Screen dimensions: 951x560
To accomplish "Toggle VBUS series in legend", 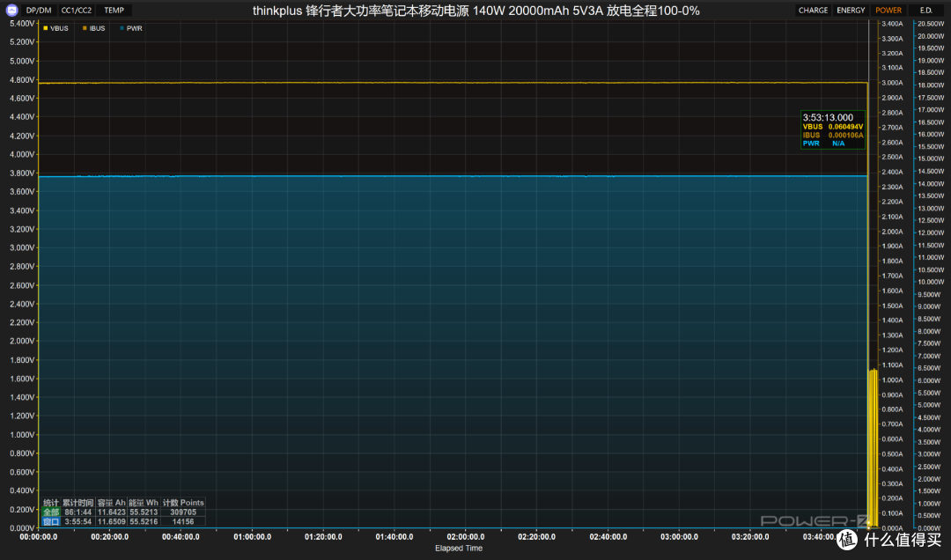I will [55, 28].
